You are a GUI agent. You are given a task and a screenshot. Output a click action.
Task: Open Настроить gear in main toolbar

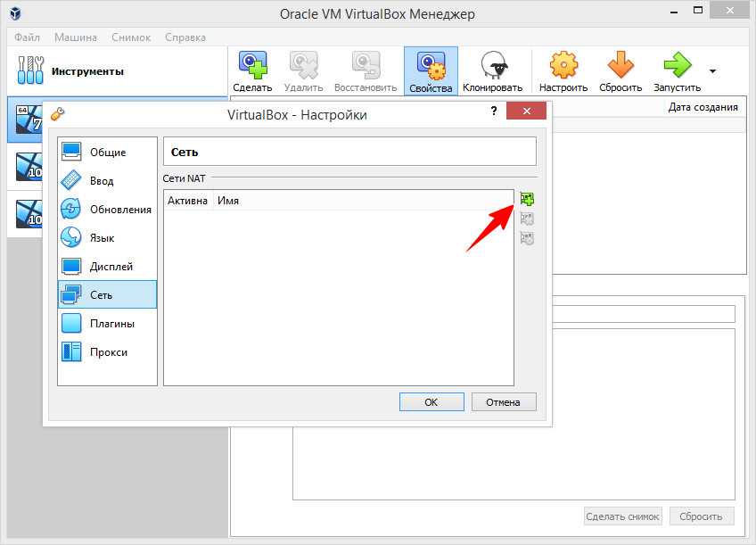(563, 71)
